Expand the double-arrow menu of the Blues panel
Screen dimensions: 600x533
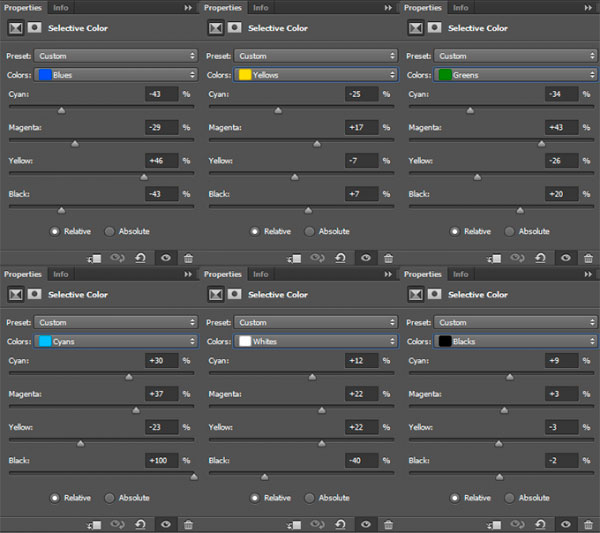[188, 8]
